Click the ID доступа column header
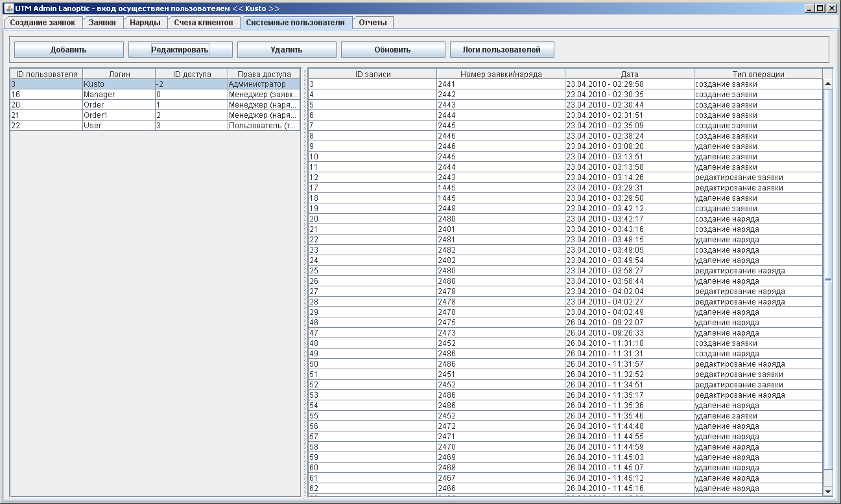Image resolution: width=841 pixels, height=504 pixels. pyautogui.click(x=192, y=74)
